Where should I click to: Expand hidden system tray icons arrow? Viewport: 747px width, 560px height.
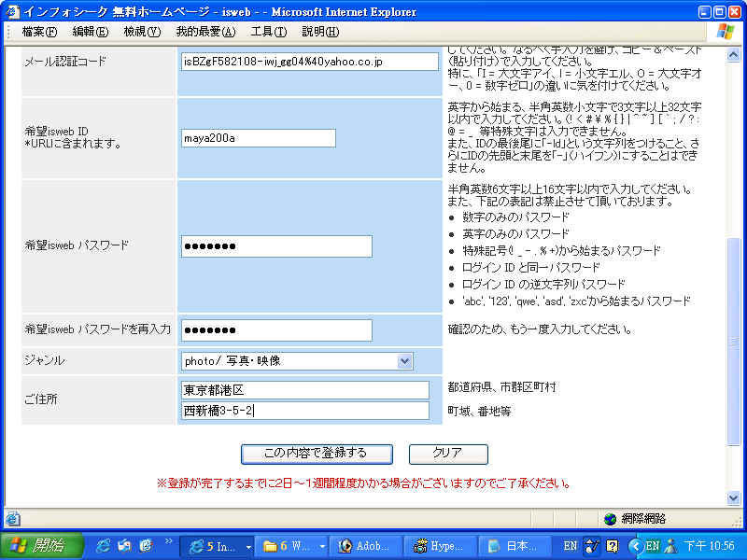[x=634, y=546]
